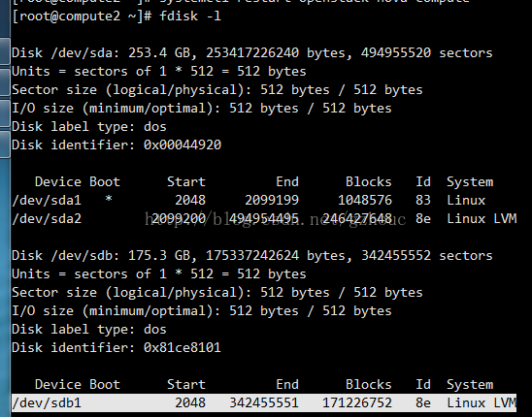This screenshot has width=532, height=417.
Task: Click 'Linux LVM' in the sdb1 row
Action: point(482,402)
